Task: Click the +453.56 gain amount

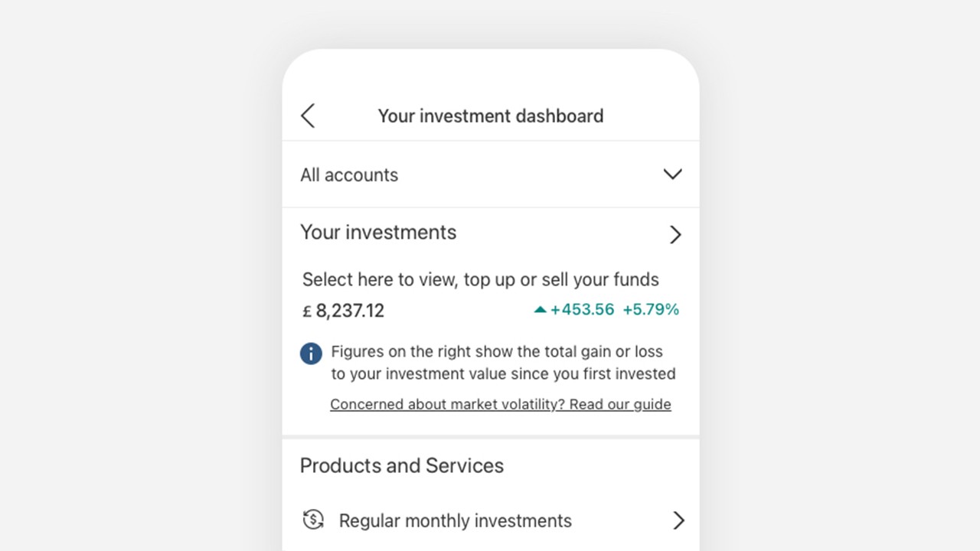Action: [x=582, y=309]
